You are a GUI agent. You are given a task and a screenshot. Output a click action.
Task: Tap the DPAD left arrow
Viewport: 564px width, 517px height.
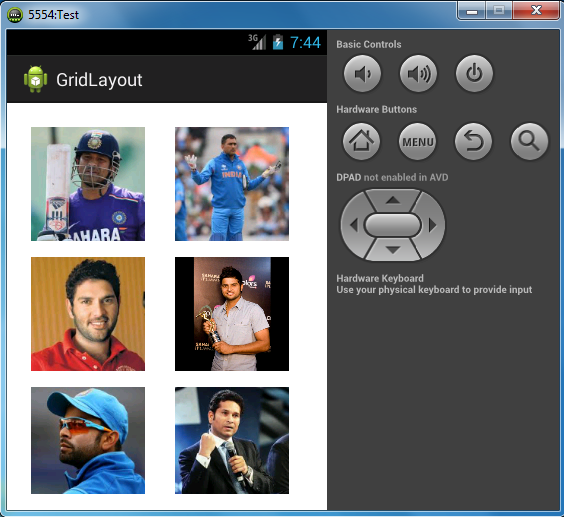click(x=354, y=225)
